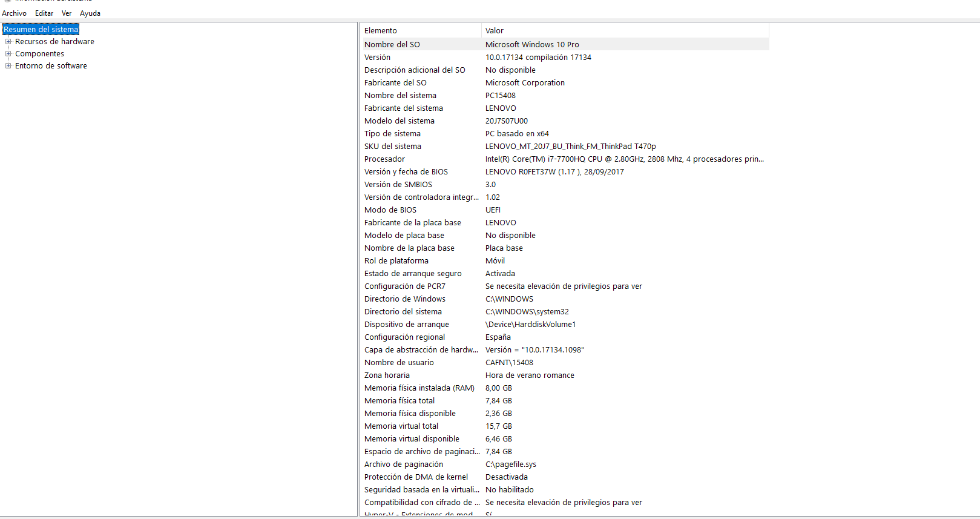The width and height of the screenshot is (980, 519).
Task: Expand the Entorno de software node
Action: pos(8,66)
